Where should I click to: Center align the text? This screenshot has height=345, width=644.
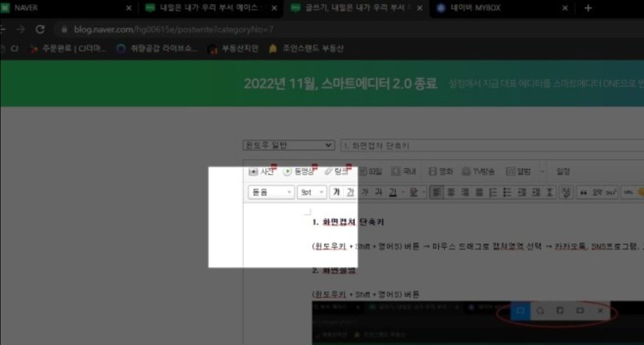coord(451,192)
